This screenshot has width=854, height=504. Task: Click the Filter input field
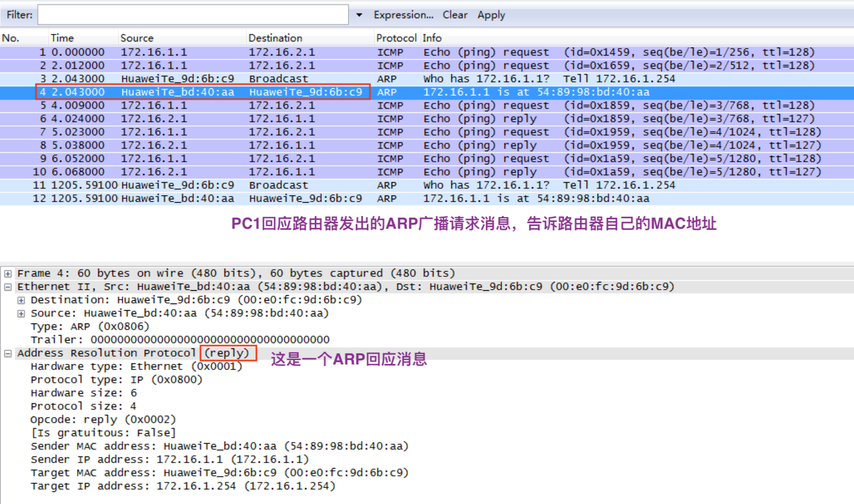tap(193, 15)
